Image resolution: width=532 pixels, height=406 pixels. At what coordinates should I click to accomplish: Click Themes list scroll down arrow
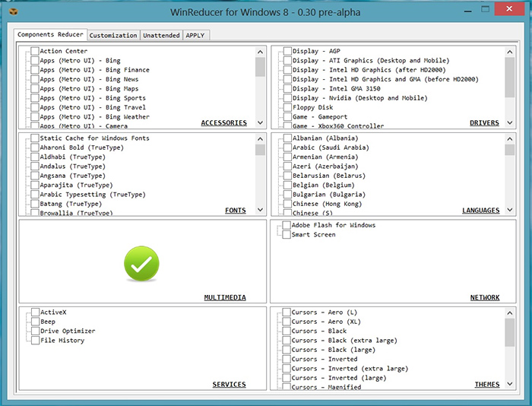510,384
